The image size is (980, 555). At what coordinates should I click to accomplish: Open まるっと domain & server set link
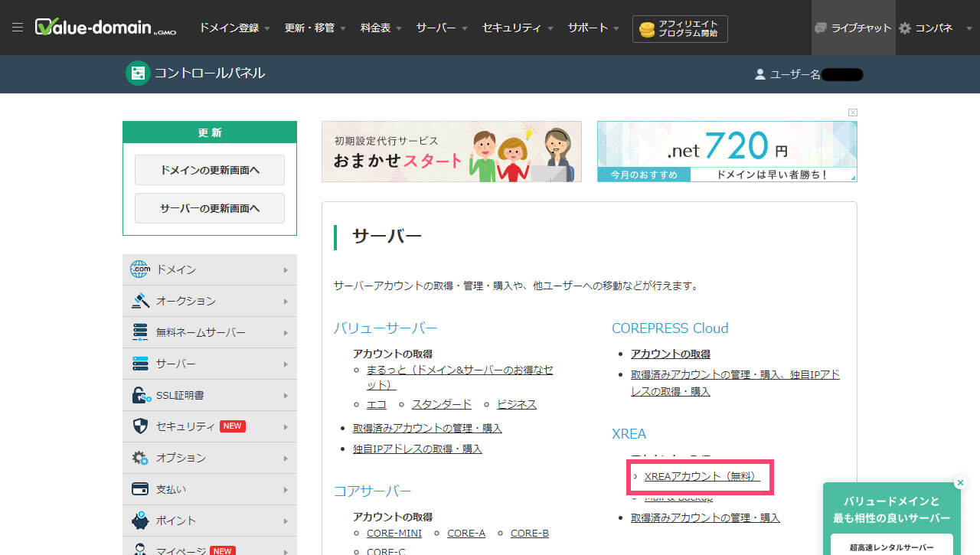tap(459, 377)
